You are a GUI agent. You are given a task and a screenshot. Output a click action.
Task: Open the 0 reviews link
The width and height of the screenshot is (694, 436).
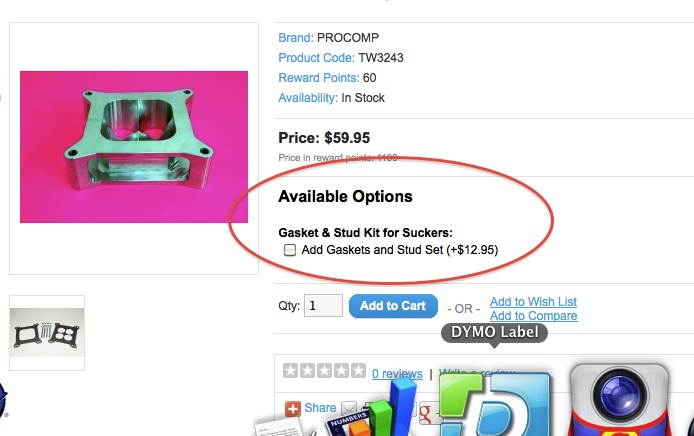397,374
